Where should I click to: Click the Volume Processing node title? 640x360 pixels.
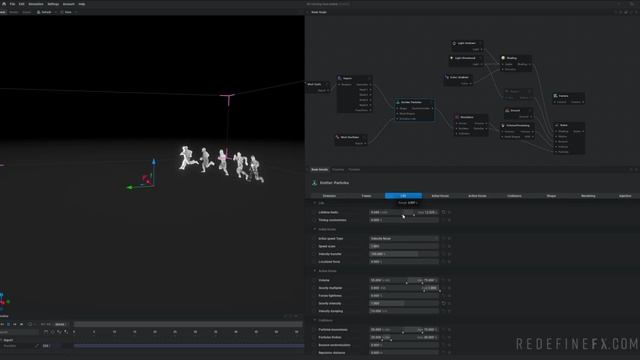(518, 125)
